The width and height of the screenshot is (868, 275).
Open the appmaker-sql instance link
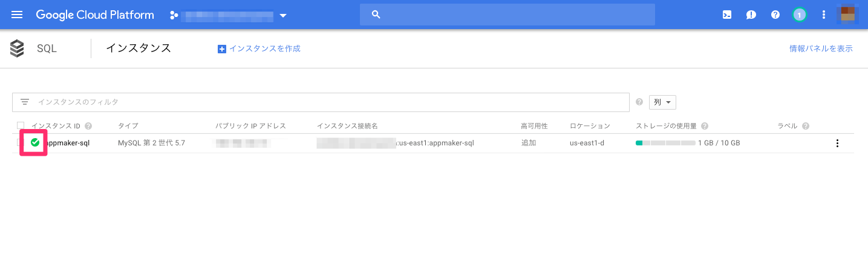(68, 143)
